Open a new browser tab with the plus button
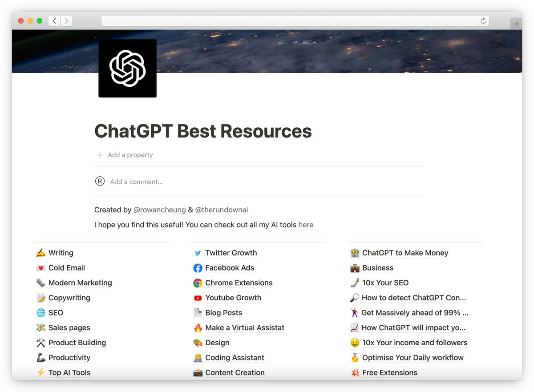 tap(516, 23)
